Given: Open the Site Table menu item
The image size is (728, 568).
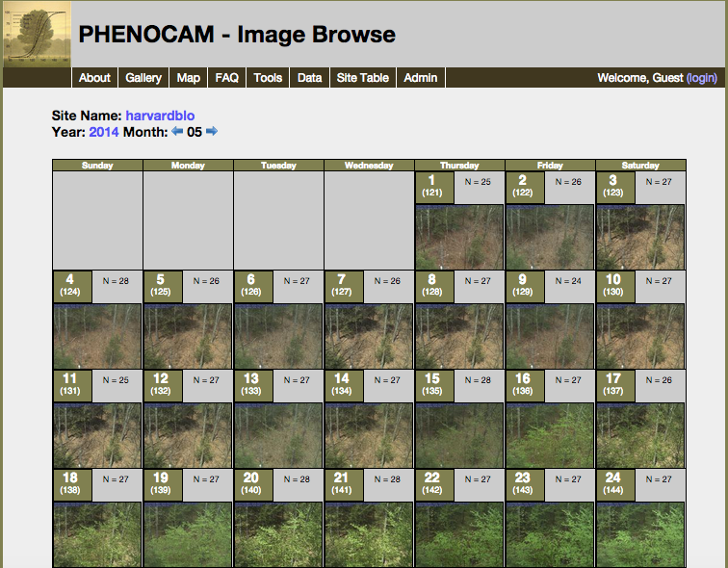Looking at the screenshot, I should tap(363, 77).
